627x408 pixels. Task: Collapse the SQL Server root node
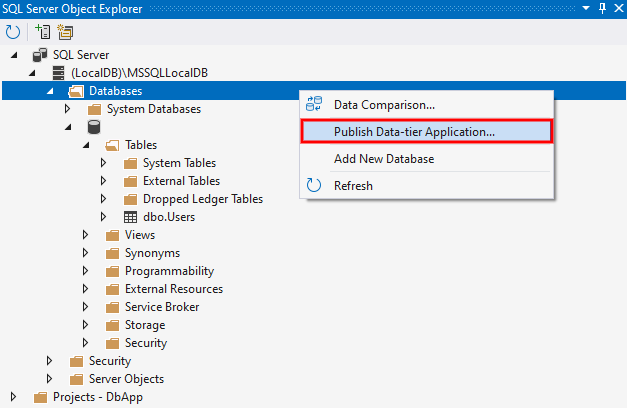[x=14, y=55]
